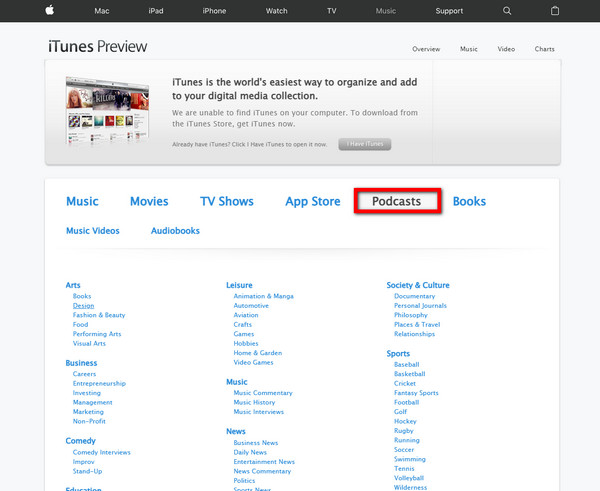Open the Politics link
The image size is (600, 491).
pyautogui.click(x=244, y=481)
